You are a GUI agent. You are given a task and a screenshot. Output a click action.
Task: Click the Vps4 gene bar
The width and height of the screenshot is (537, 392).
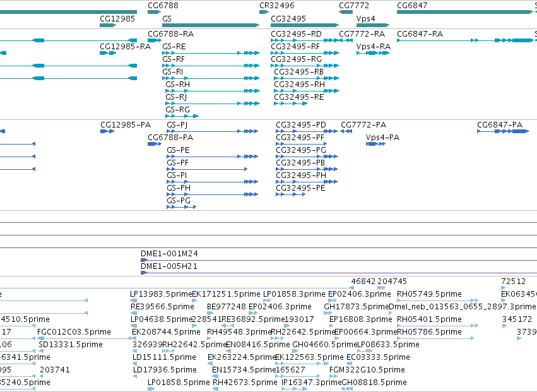point(373,25)
